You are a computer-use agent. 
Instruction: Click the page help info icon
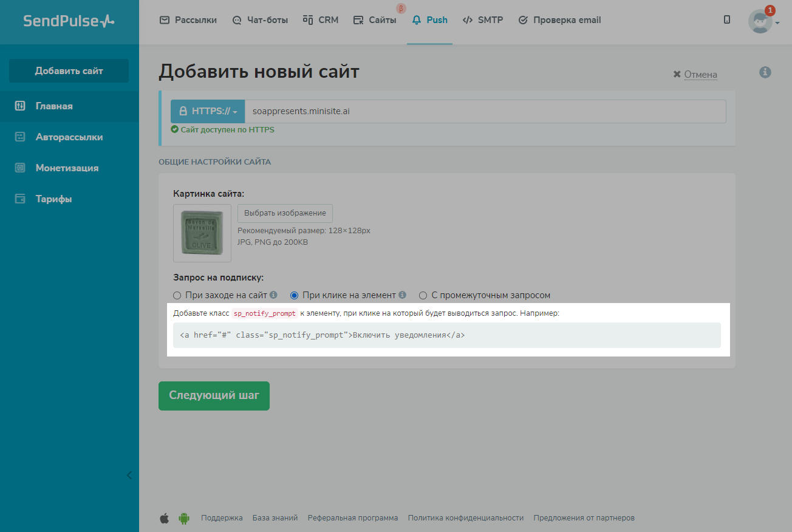coord(765,72)
